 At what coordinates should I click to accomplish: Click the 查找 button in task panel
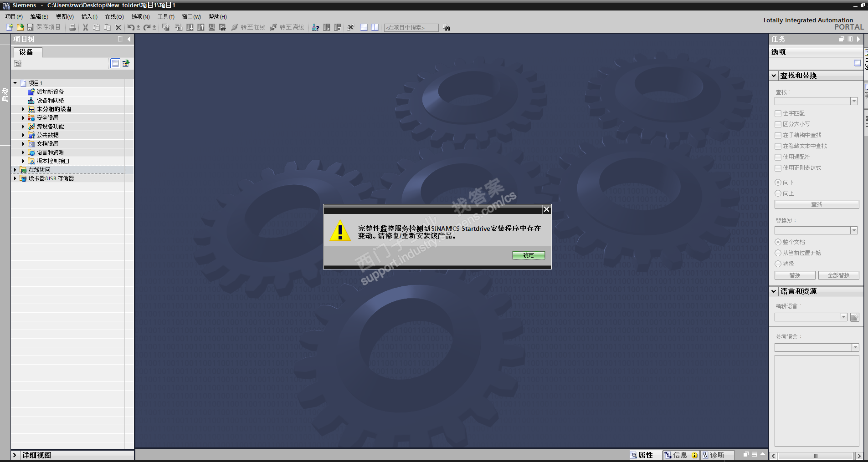click(x=817, y=204)
